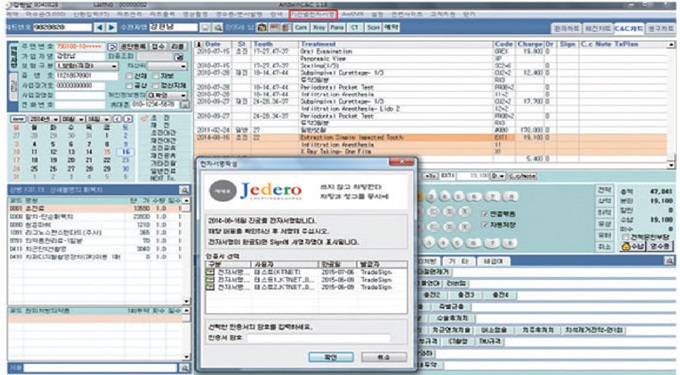Toggle the upper checkbox beside the tooth chart
Image resolution: width=680 pixels, height=375 pixels.
485,214
